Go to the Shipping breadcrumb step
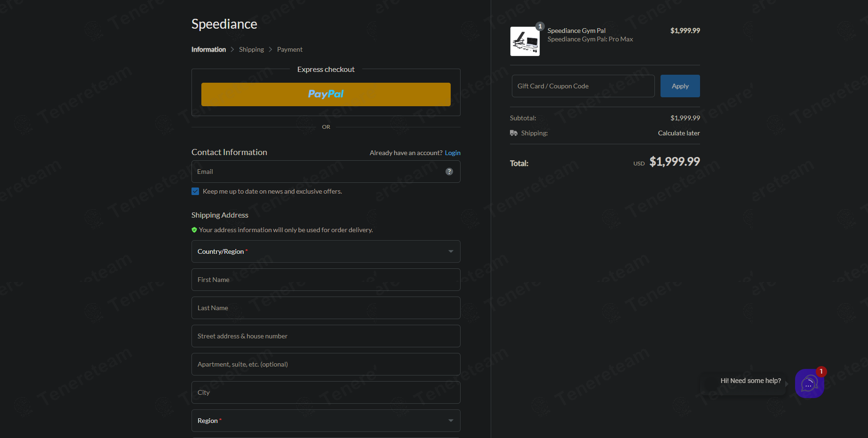This screenshot has height=438, width=868. click(x=251, y=49)
